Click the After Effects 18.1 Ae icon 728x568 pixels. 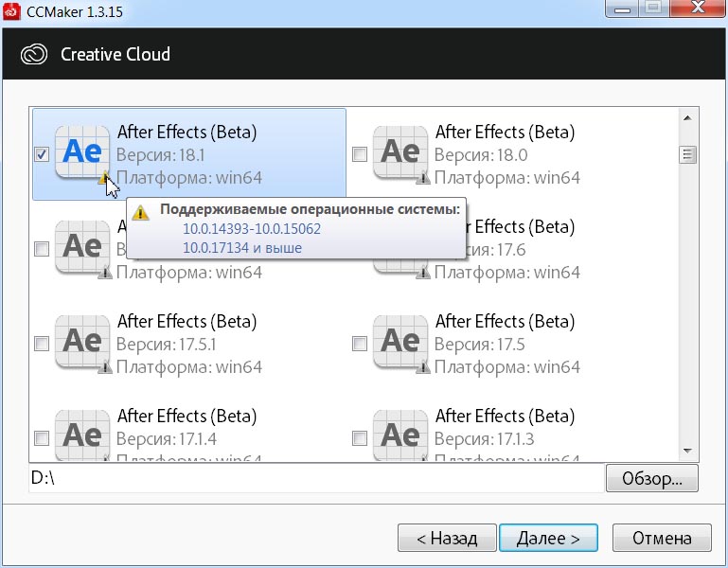[x=82, y=151]
